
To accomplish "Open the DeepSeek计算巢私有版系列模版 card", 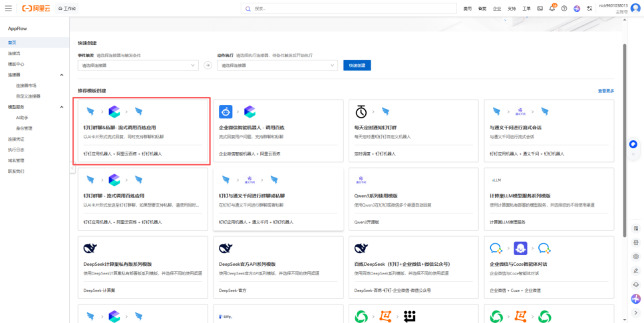I will 143,268.
